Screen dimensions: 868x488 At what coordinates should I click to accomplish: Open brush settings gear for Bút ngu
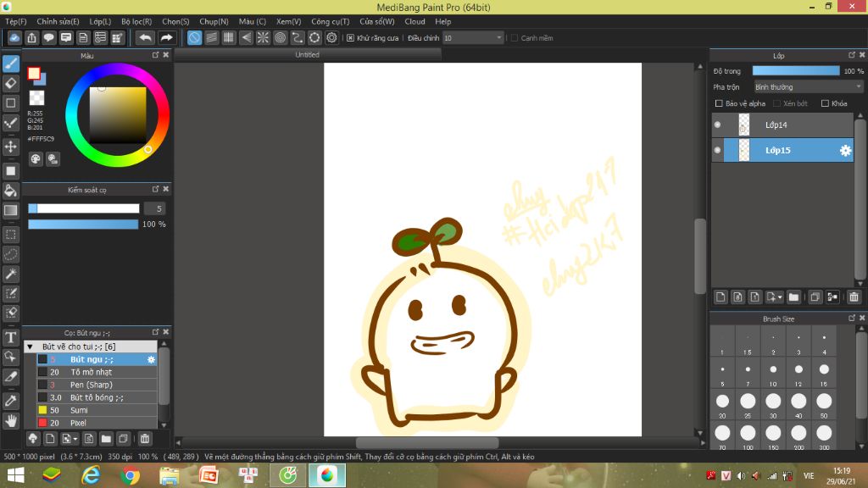(151, 359)
